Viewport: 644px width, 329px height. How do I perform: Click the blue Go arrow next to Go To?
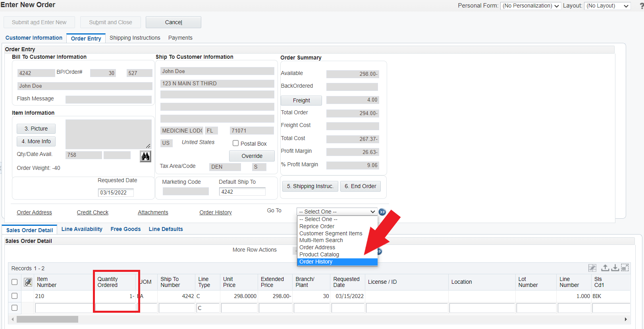pos(382,212)
